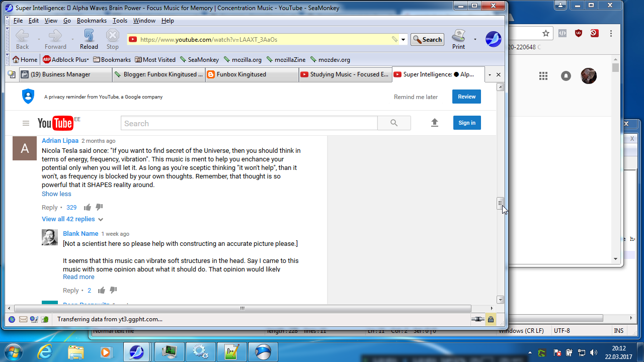644x362 pixels.
Task: Click the SeaMonkey throbber logo
Action: [493, 39]
